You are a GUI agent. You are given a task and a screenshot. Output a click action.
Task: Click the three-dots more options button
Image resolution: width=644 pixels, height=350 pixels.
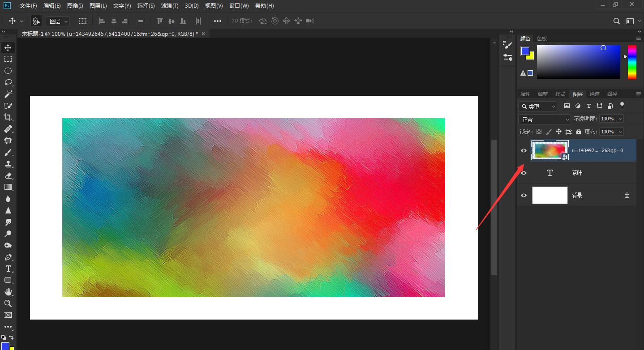click(x=217, y=21)
